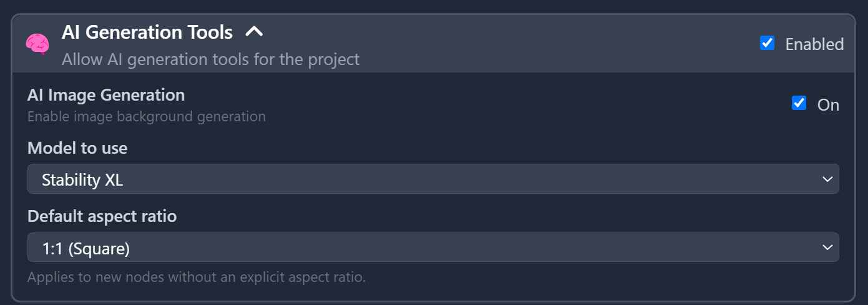This screenshot has height=305, width=868.
Task: Click the Model to use label
Action: [x=77, y=148]
